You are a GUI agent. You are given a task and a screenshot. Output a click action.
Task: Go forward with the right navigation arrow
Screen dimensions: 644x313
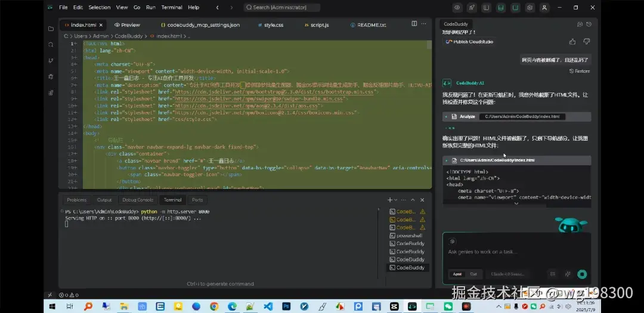231,7
